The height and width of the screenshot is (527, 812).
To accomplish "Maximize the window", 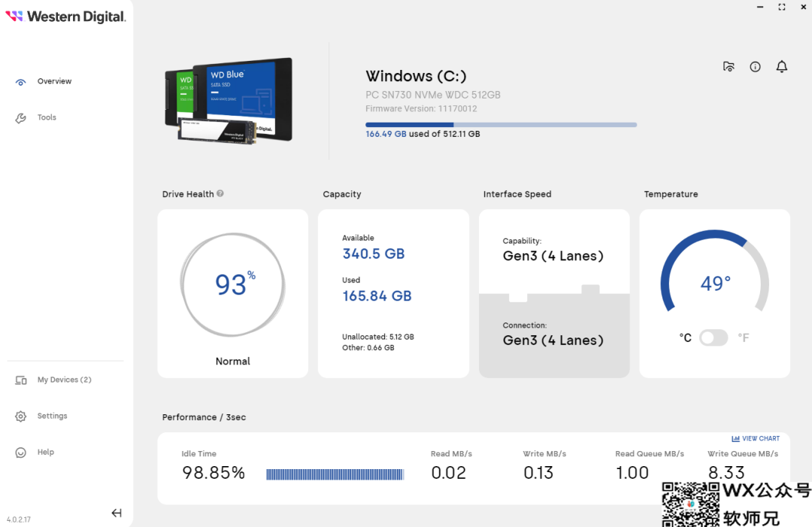I will 782,7.
